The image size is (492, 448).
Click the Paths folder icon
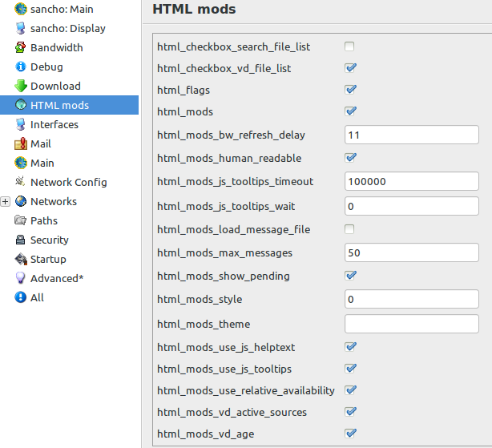point(20,220)
